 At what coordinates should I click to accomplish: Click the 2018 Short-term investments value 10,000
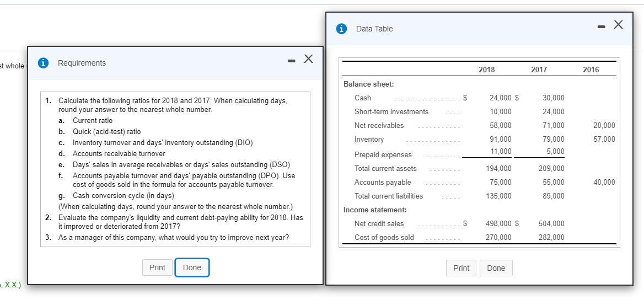501,112
